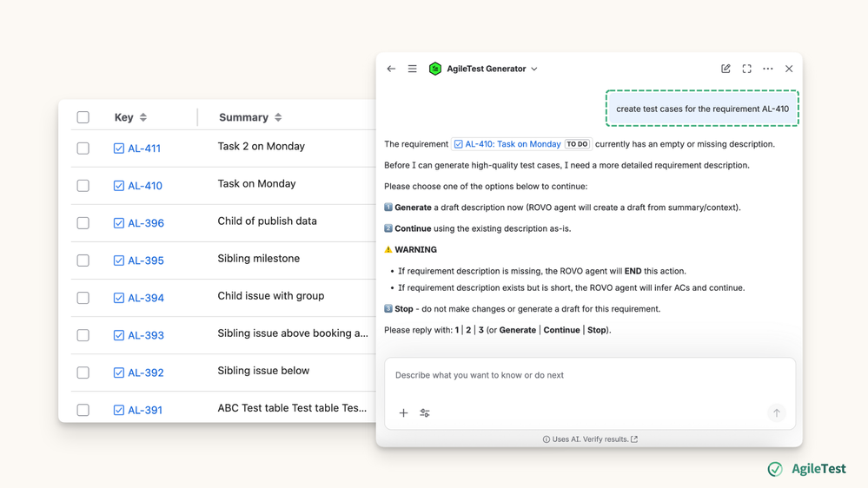Image resolution: width=868 pixels, height=488 pixels.
Task: Click the info icon beside Uses AI
Action: click(x=547, y=439)
